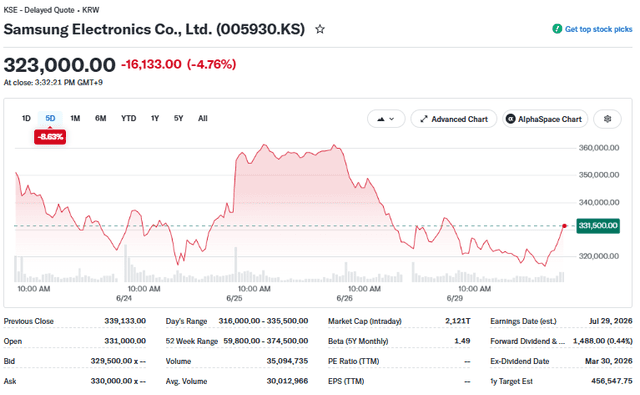Click the PE Ratio (TTM) label
Viewport: 640px width, 395px height.
coord(353,361)
